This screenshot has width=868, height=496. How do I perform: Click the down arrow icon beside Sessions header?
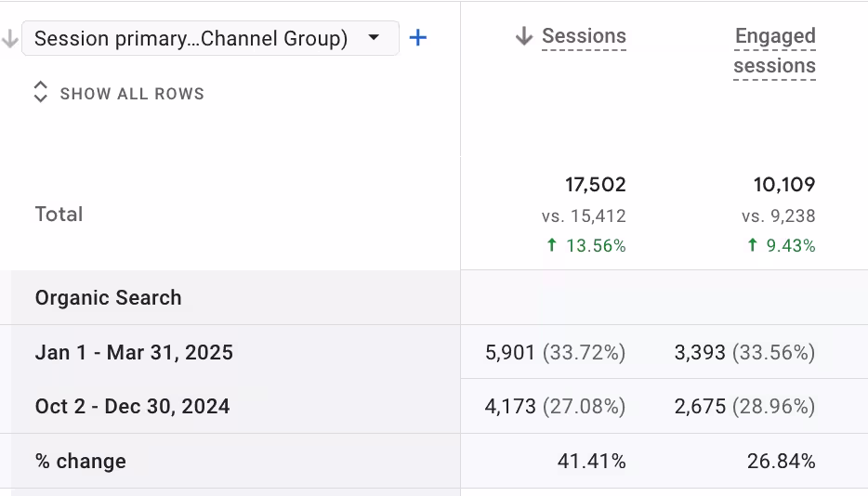tap(524, 36)
